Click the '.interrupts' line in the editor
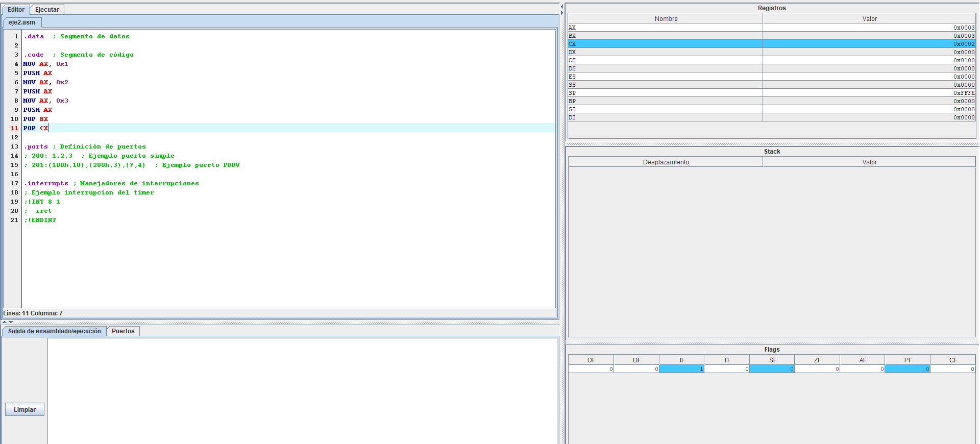The width and height of the screenshot is (980, 444). point(111,184)
